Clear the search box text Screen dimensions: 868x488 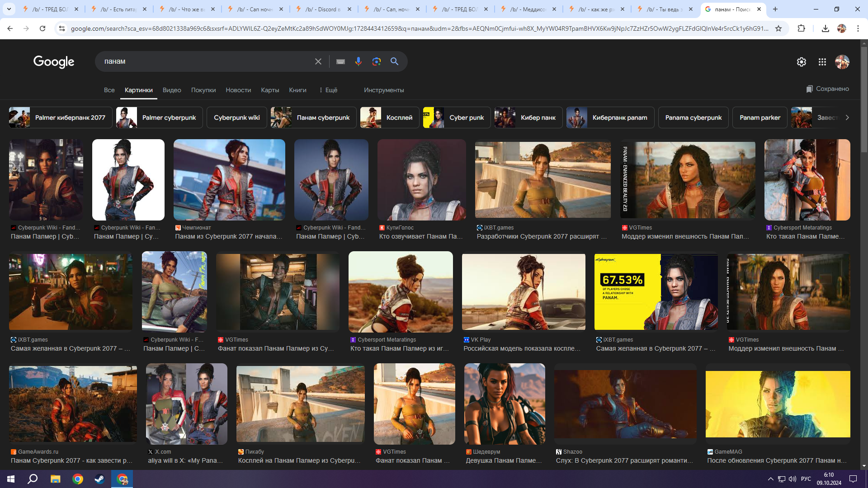click(x=318, y=61)
